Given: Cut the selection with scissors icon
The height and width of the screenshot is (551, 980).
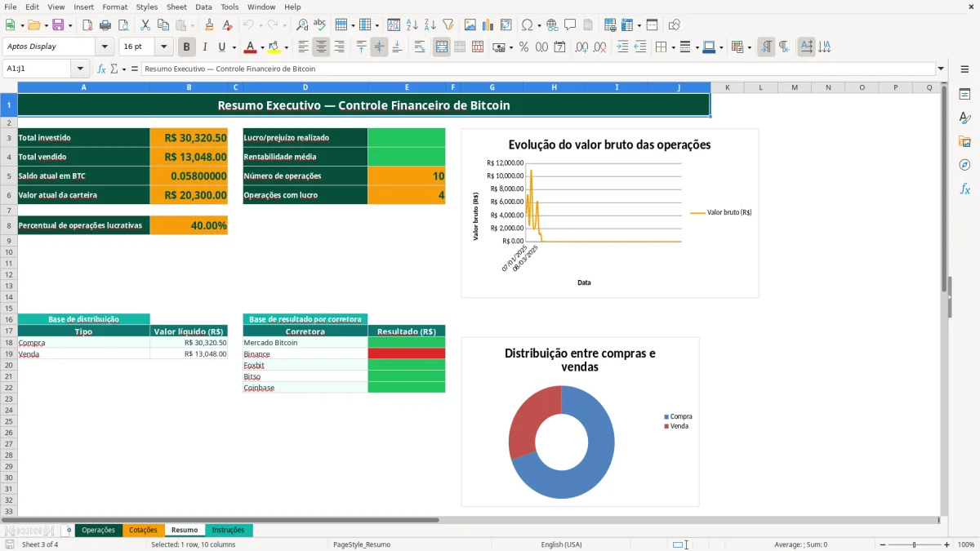Looking at the screenshot, I should 145,25.
